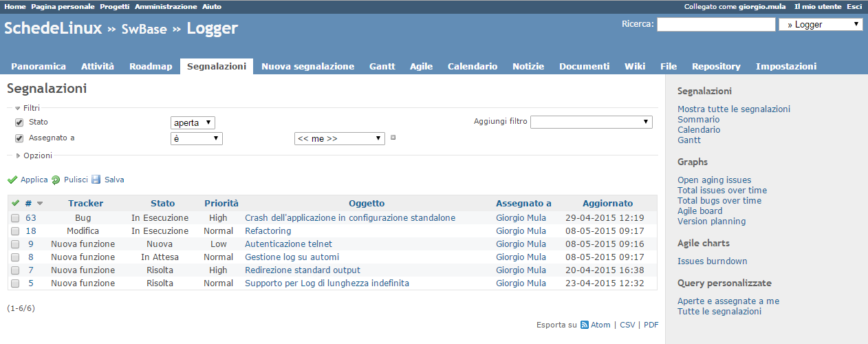Open the '<< me >>' assignee dropdown
This screenshot has width=868, height=344.
click(x=339, y=138)
